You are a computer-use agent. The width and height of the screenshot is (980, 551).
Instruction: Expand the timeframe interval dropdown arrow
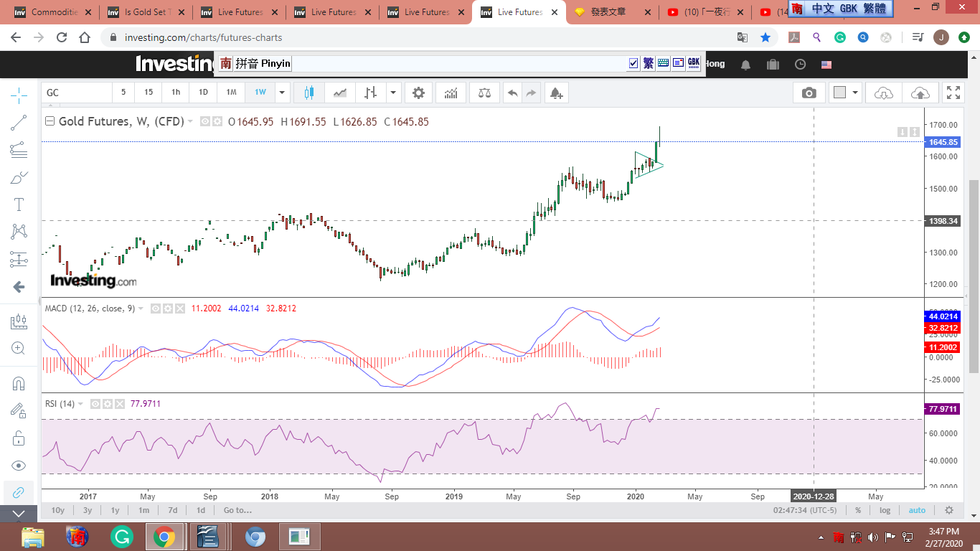point(283,93)
